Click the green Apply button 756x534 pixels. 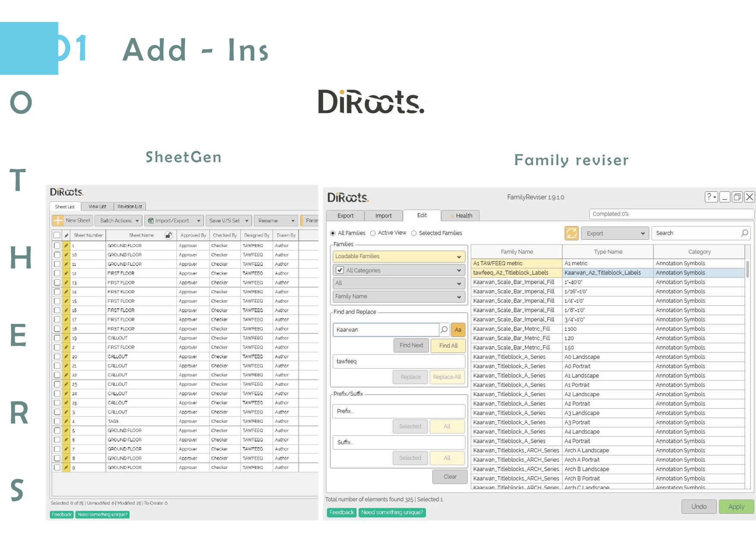(x=736, y=506)
